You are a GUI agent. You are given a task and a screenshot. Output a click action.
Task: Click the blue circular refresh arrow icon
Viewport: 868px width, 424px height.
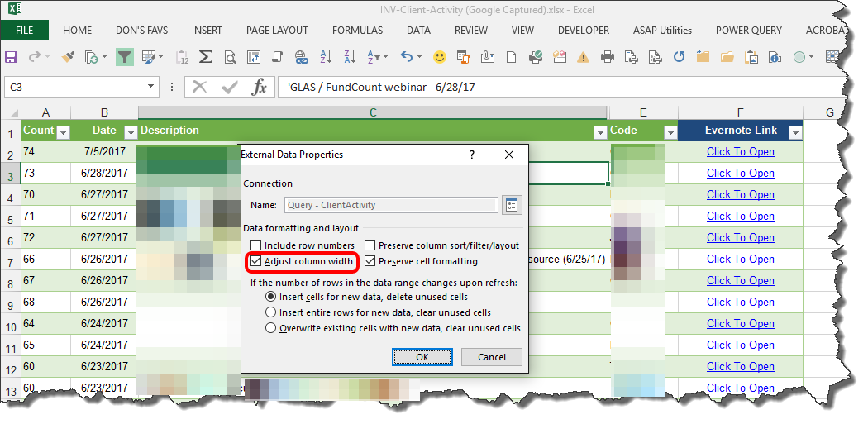pyautogui.click(x=680, y=56)
